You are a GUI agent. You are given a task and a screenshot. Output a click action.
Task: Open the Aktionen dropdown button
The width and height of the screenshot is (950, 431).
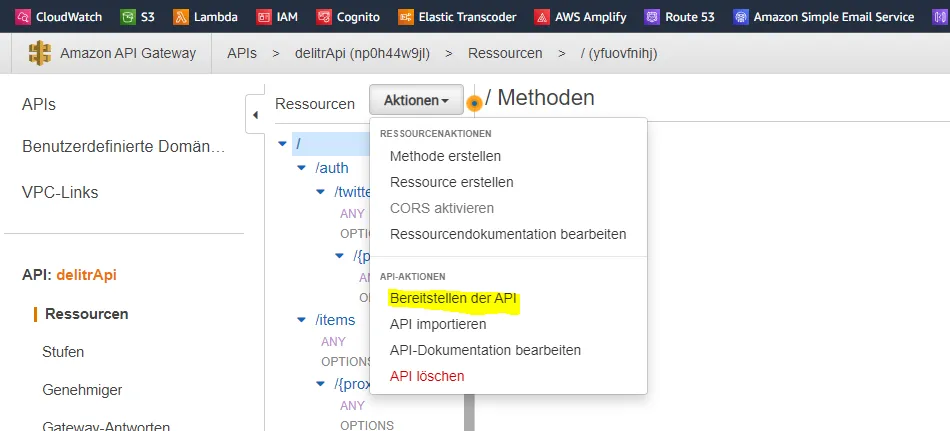tap(416, 101)
